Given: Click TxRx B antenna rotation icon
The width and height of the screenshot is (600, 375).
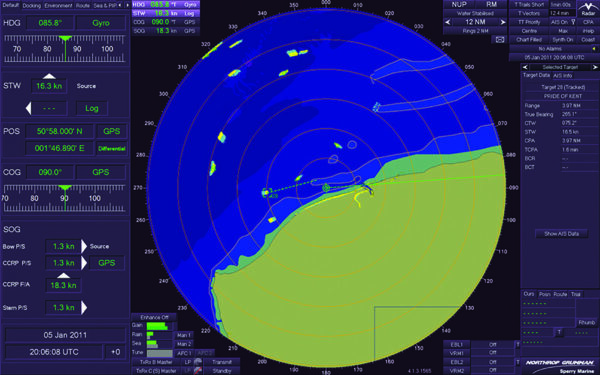Looking at the screenshot, I should point(198,362).
